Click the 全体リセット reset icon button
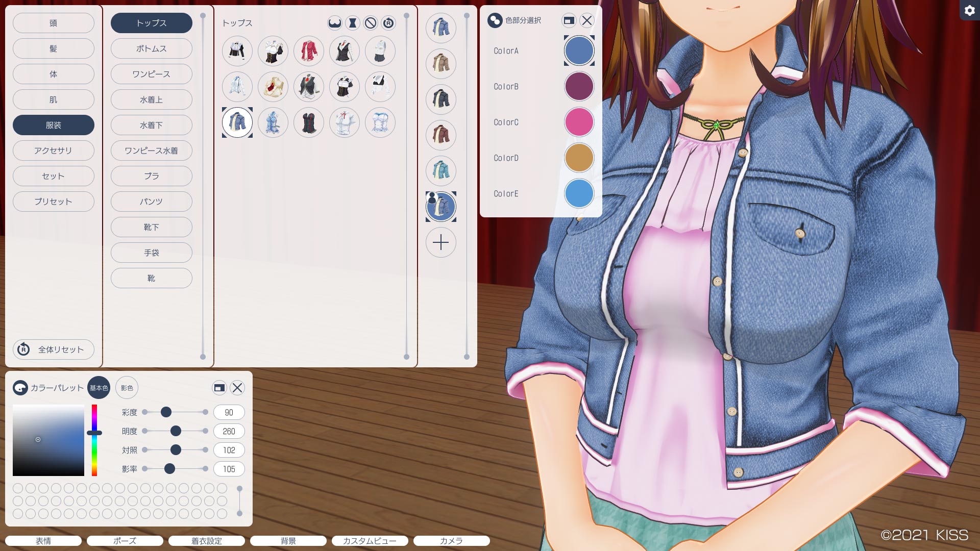The height and width of the screenshot is (551, 980). pyautogui.click(x=54, y=349)
